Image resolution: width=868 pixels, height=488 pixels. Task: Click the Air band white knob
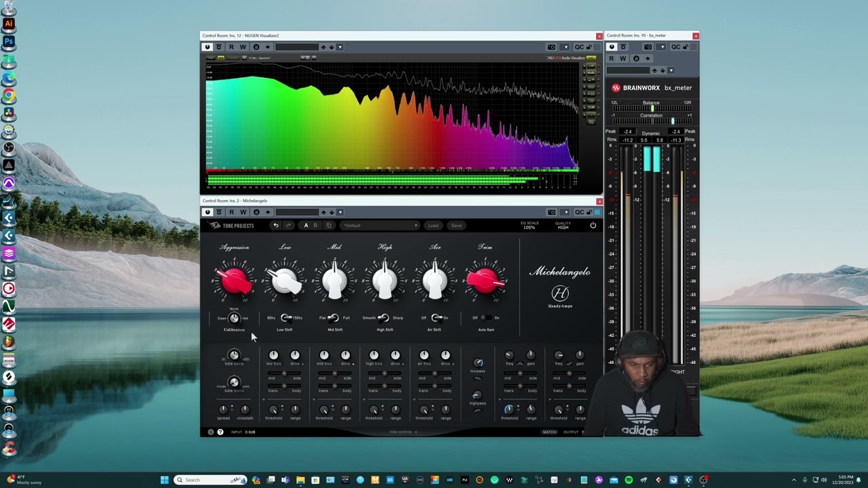435,281
